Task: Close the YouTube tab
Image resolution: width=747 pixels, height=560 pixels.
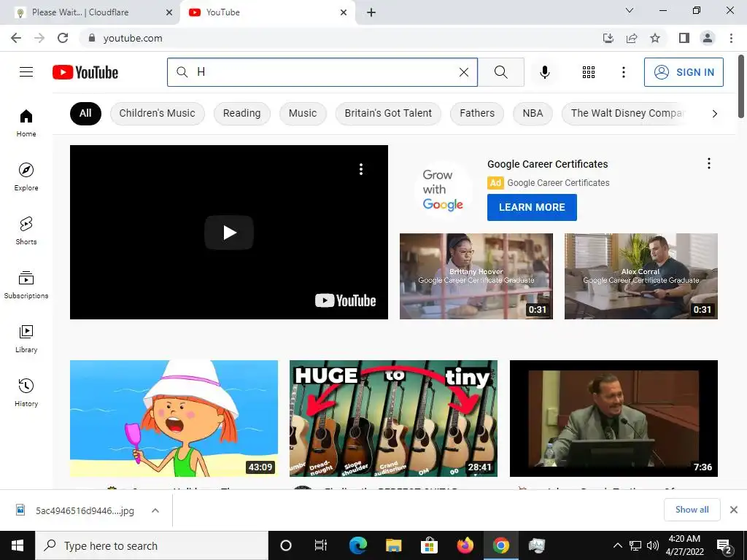Action: tap(344, 12)
